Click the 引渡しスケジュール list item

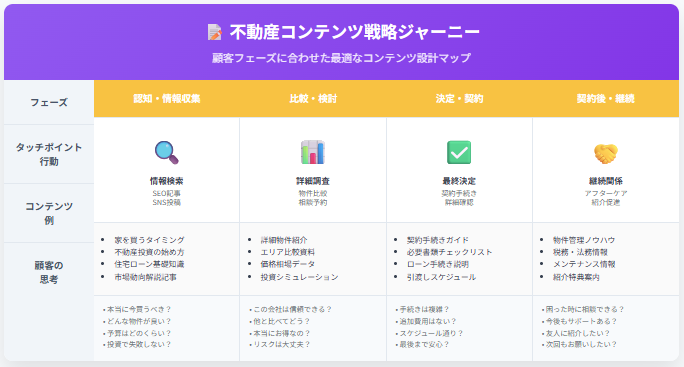(x=441, y=277)
